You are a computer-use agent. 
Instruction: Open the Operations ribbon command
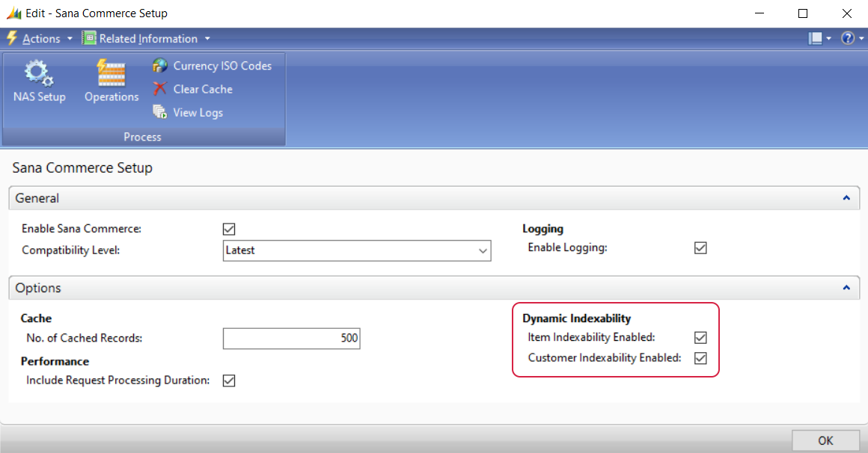(111, 81)
